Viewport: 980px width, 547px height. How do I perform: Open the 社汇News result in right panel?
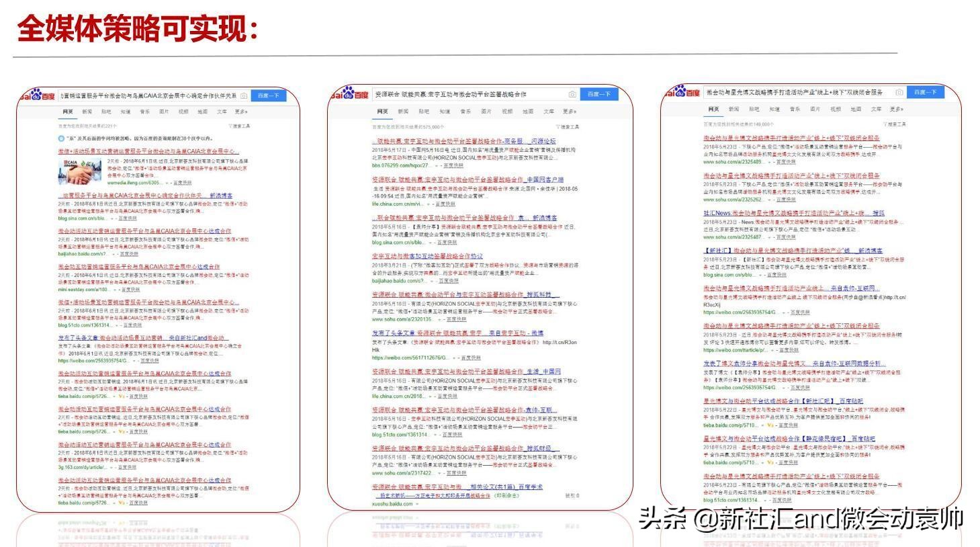pos(794,213)
